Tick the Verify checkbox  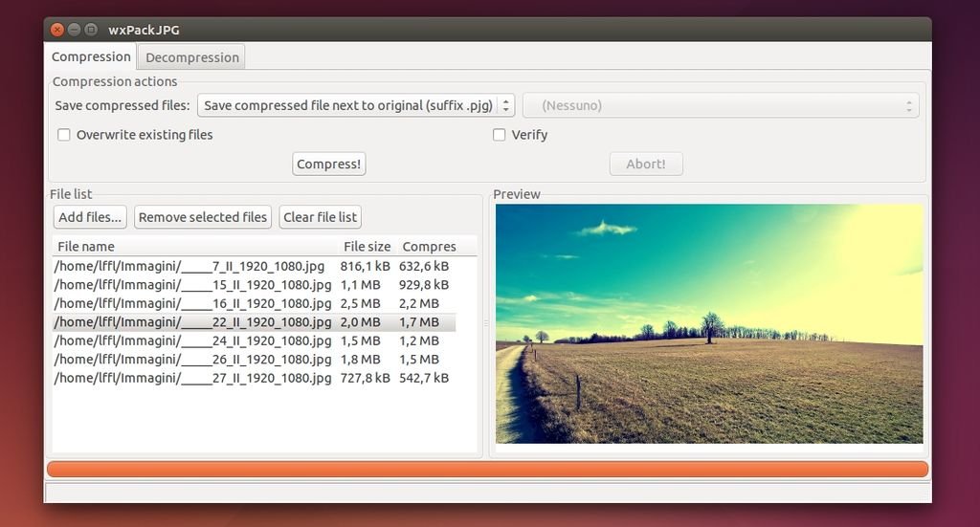[x=499, y=135]
